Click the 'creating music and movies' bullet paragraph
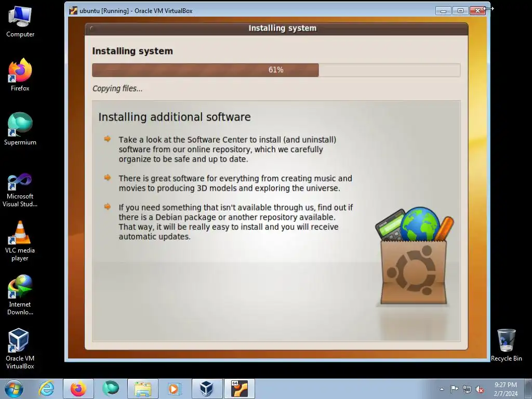Viewport: 532px width, 399px height. tap(235, 183)
